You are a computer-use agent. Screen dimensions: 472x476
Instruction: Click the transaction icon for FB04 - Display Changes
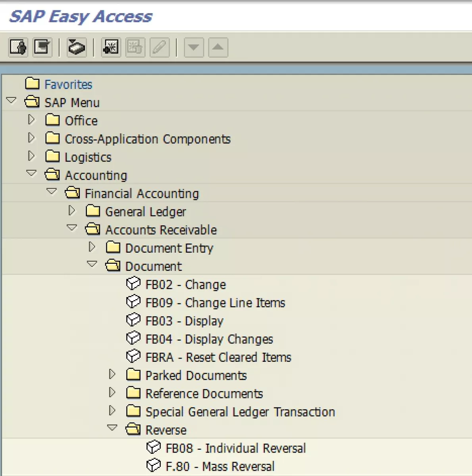pos(133,338)
